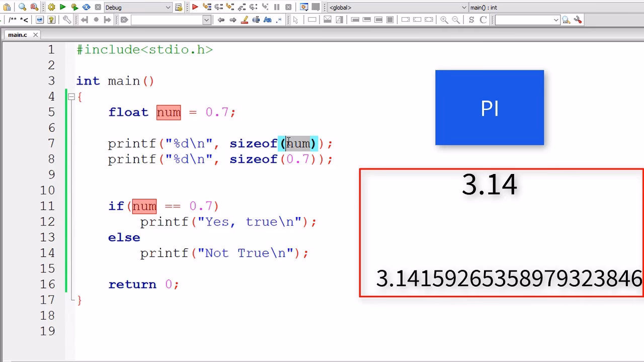Toggle the selected-text-only search icon
Image resolution: width=644 pixels, height=362 pixels.
click(256, 20)
